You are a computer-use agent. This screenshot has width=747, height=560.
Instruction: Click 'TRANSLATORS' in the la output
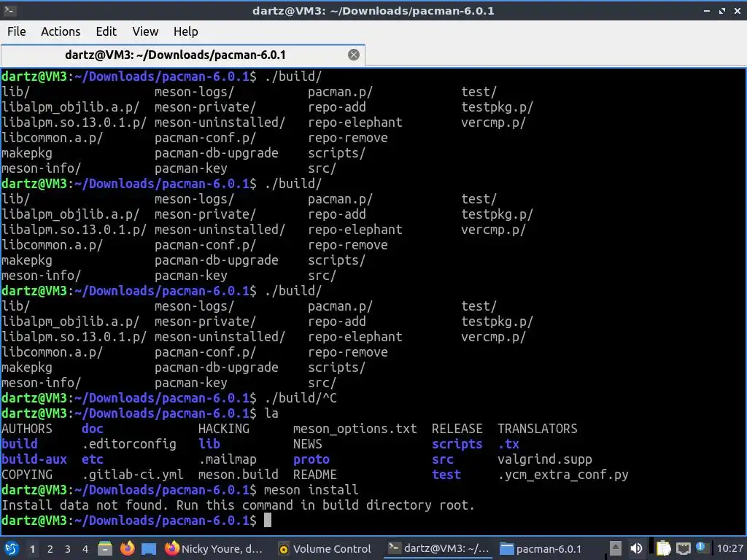pyautogui.click(x=538, y=429)
